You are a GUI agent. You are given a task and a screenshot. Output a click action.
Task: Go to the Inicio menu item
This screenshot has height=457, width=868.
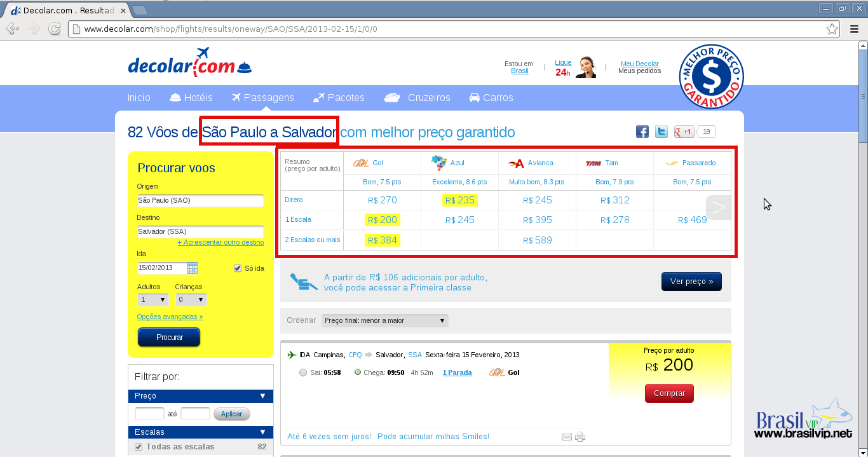coord(139,97)
